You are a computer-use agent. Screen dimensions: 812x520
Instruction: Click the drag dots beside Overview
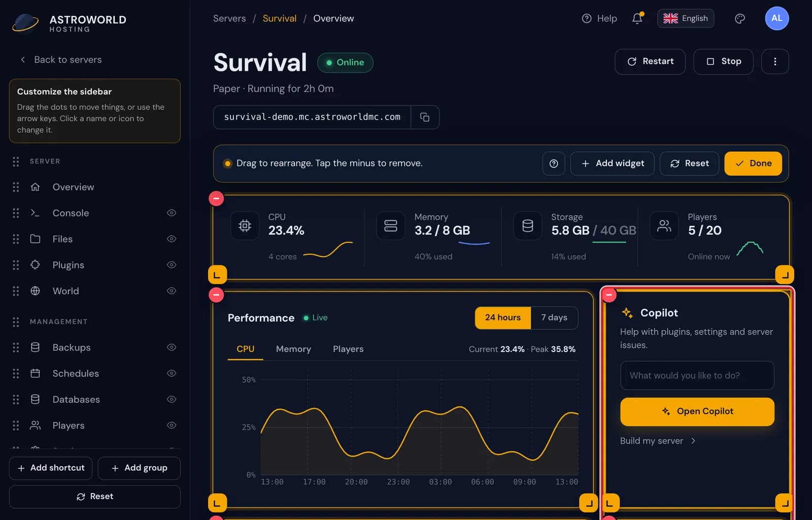point(16,187)
